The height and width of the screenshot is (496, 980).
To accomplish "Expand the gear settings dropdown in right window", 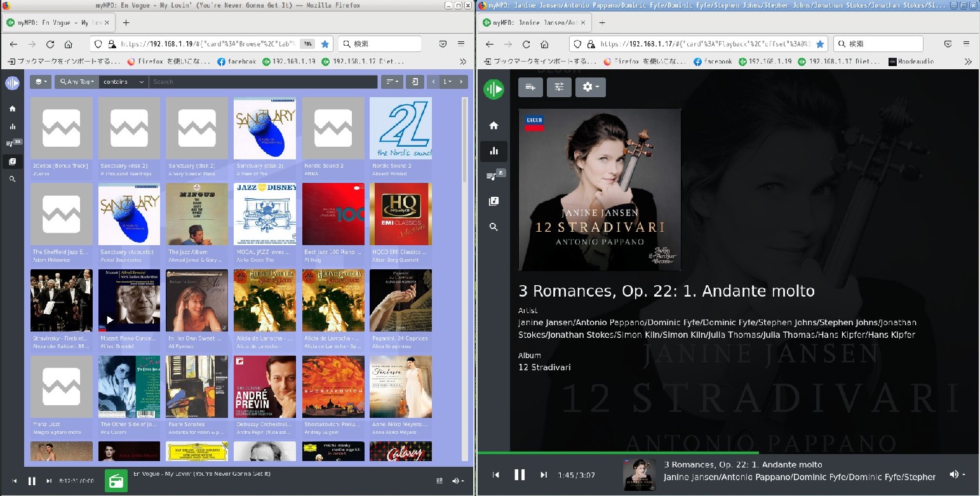I will tap(590, 87).
